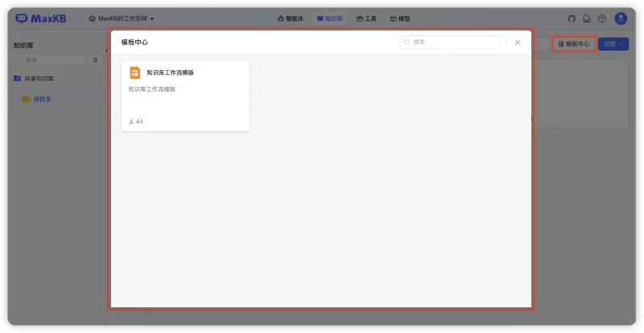The image size is (644, 333).
Task: Click the orange template icon
Action: coord(134,72)
